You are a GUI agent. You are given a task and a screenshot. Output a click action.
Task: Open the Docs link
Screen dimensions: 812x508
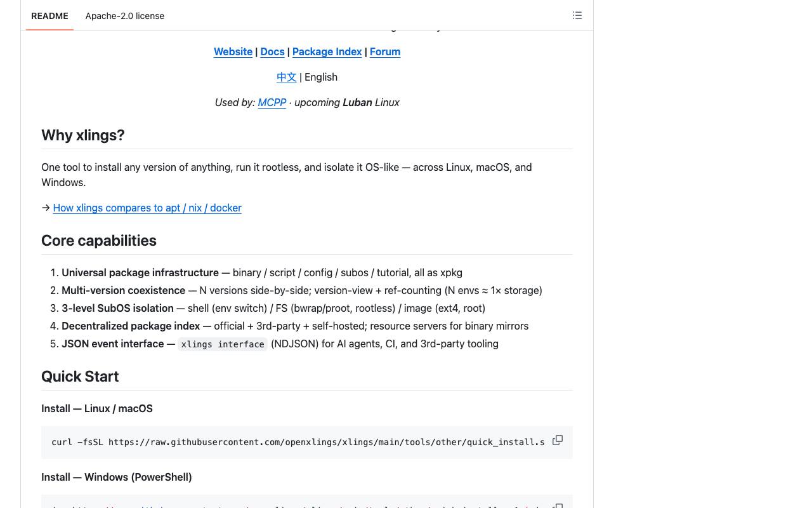point(272,52)
